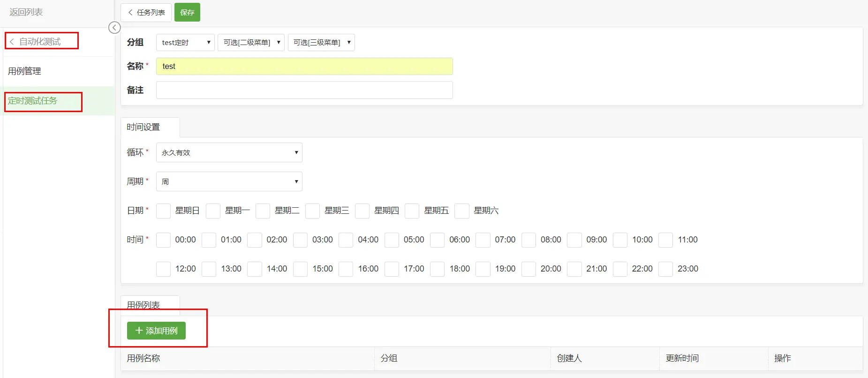Tick the 04:00 time checkbox
The height and width of the screenshot is (378, 868).
click(346, 240)
